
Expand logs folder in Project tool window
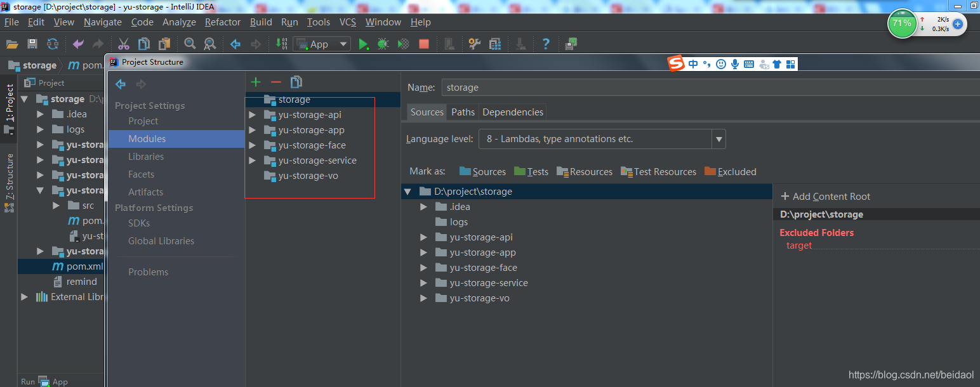(40, 129)
